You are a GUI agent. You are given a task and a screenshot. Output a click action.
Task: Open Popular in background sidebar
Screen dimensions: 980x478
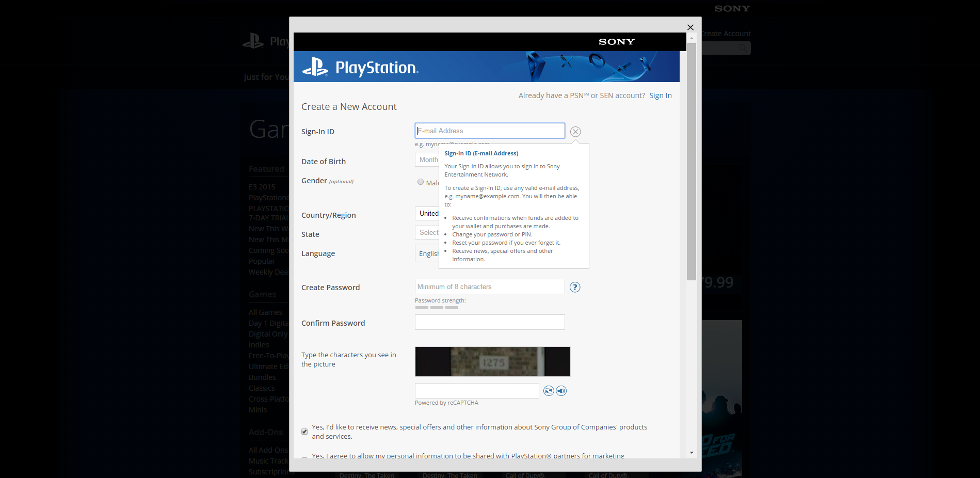262,261
